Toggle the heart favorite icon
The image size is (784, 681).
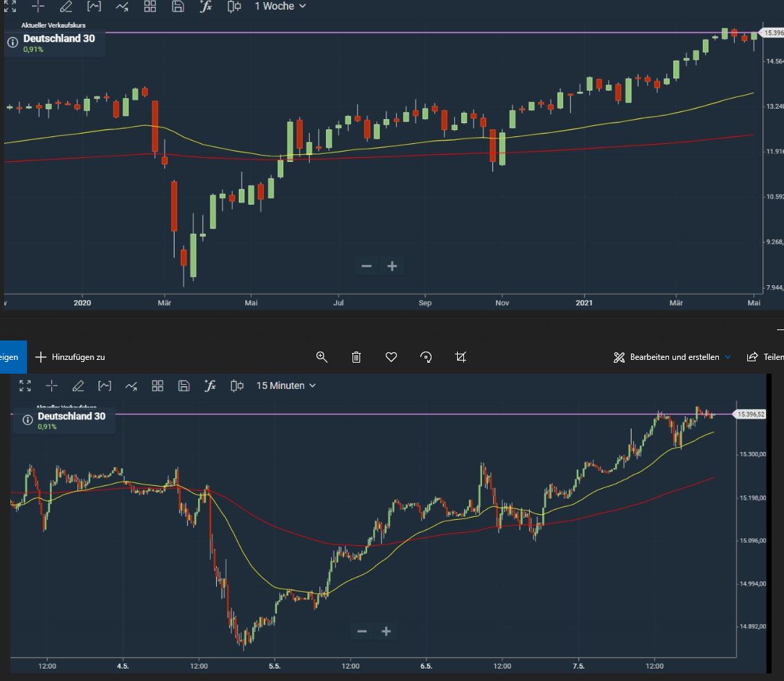pyautogui.click(x=391, y=357)
